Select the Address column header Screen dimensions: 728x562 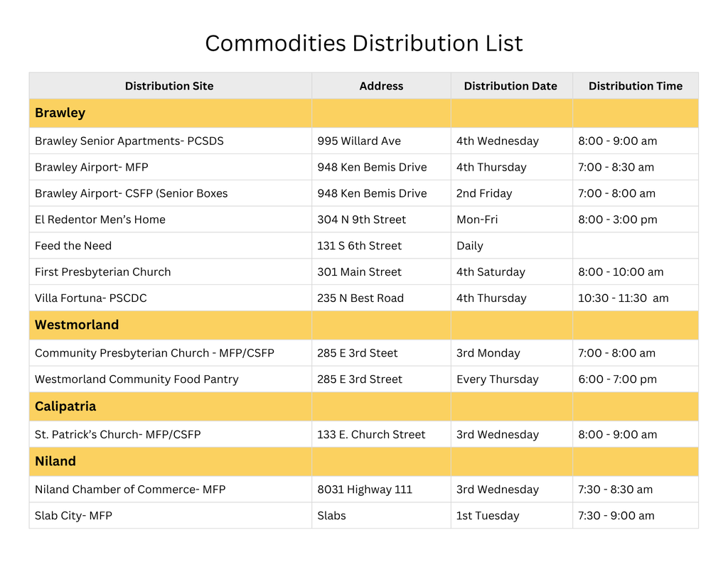coord(381,86)
